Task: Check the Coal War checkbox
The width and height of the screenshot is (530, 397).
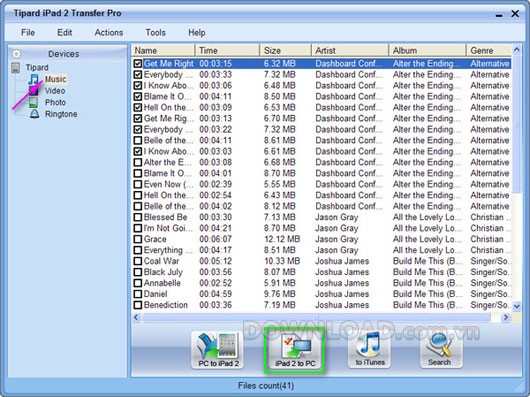Action: coord(138,261)
